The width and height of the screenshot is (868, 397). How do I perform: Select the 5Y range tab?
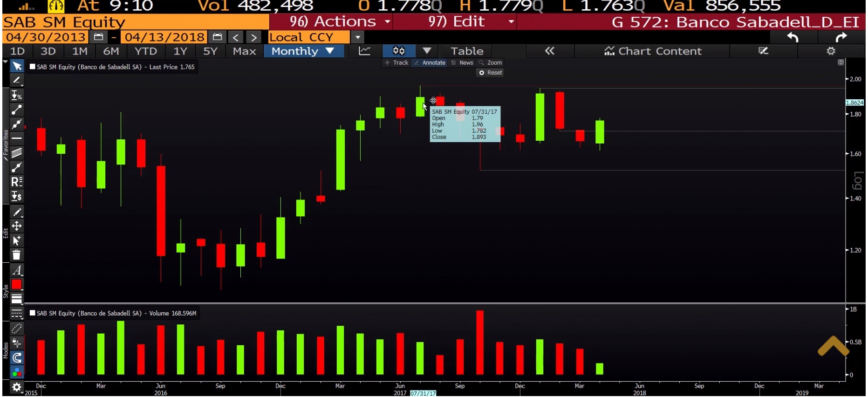coord(210,51)
